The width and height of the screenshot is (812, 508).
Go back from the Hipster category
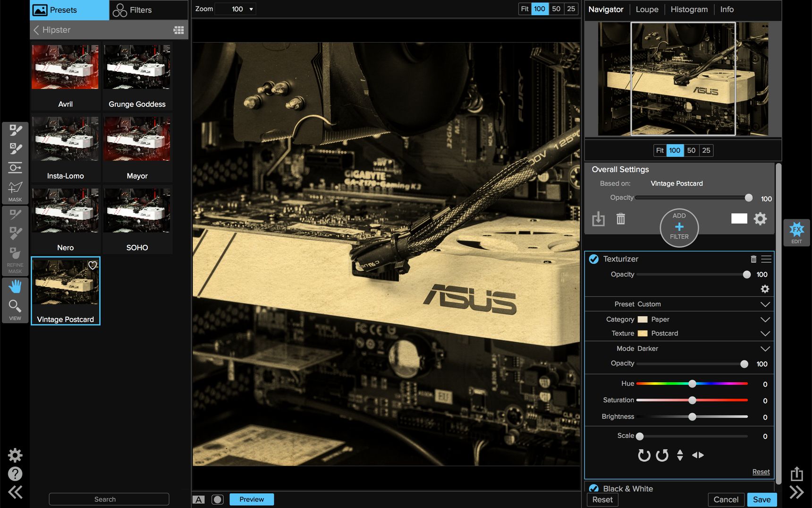36,30
